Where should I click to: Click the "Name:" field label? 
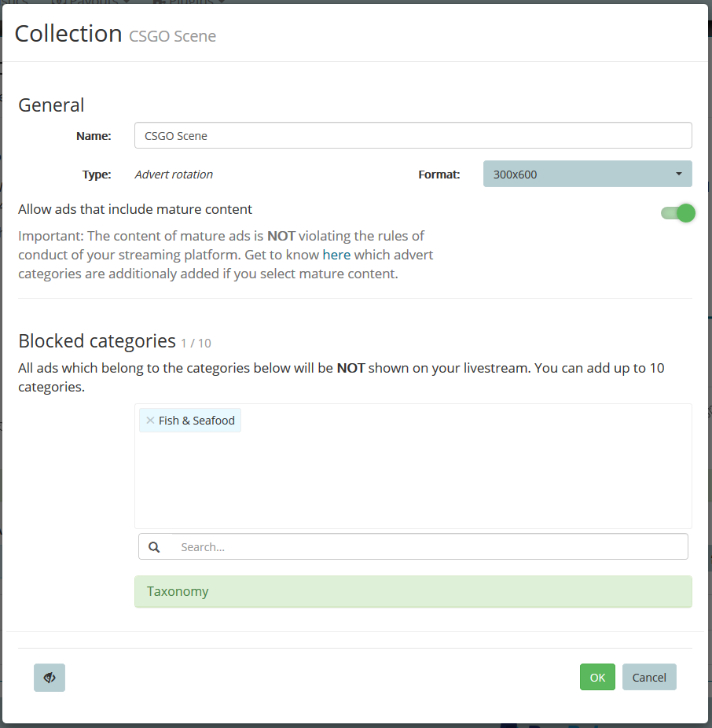click(x=94, y=135)
